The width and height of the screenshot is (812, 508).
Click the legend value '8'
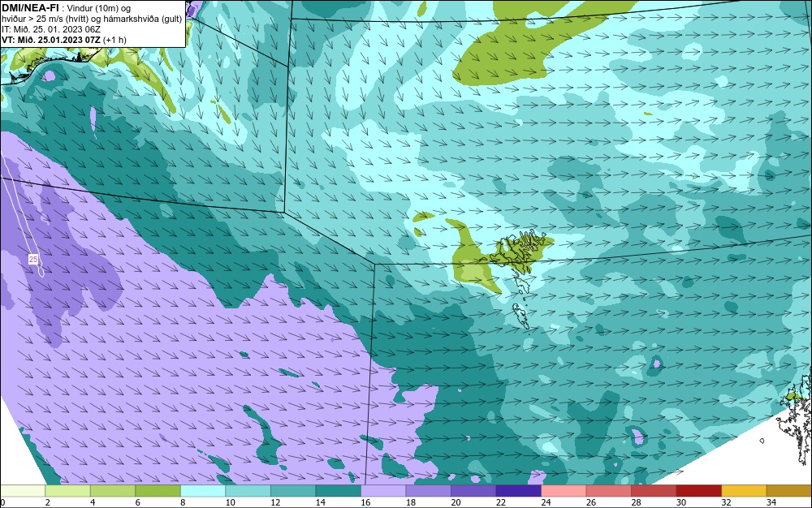click(x=183, y=502)
